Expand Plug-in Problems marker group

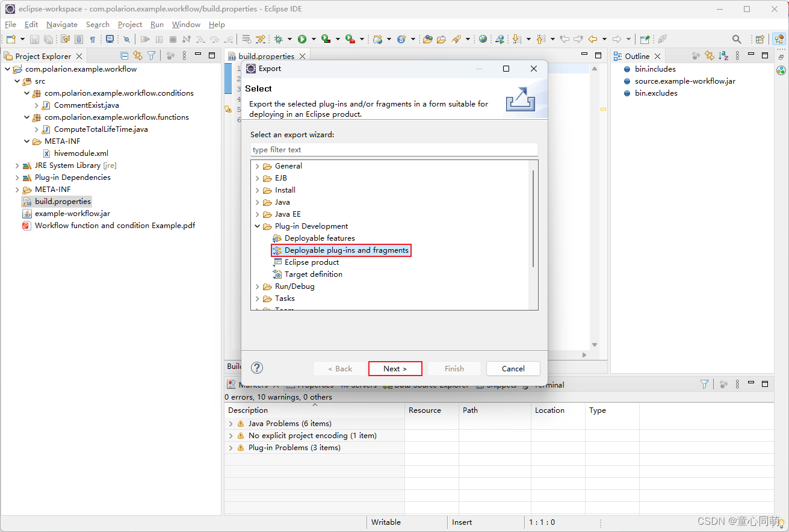(231, 448)
